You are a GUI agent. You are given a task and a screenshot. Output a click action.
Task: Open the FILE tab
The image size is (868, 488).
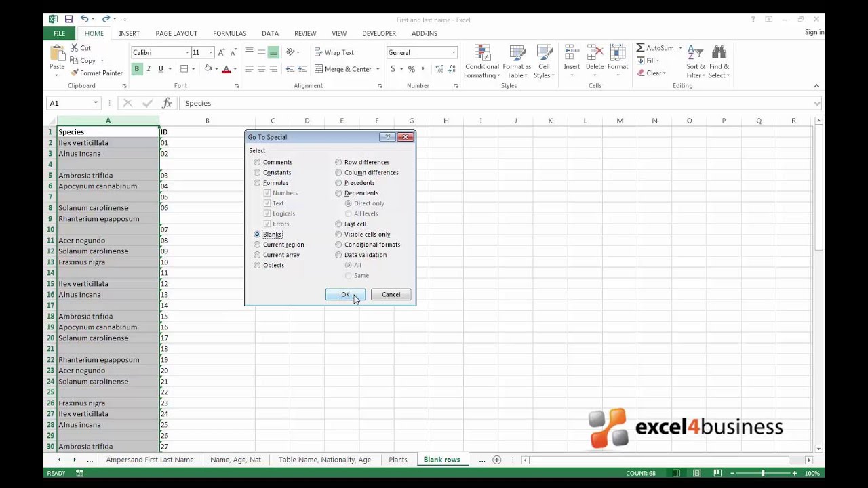click(60, 33)
